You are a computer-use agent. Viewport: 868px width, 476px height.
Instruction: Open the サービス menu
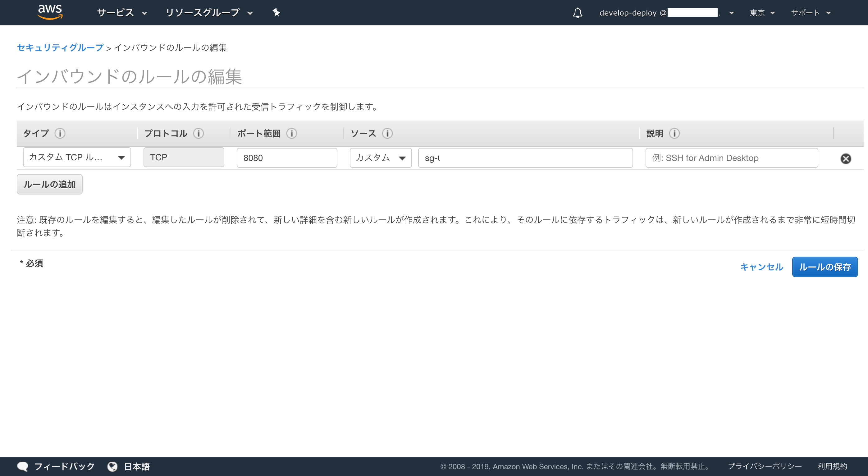122,13
